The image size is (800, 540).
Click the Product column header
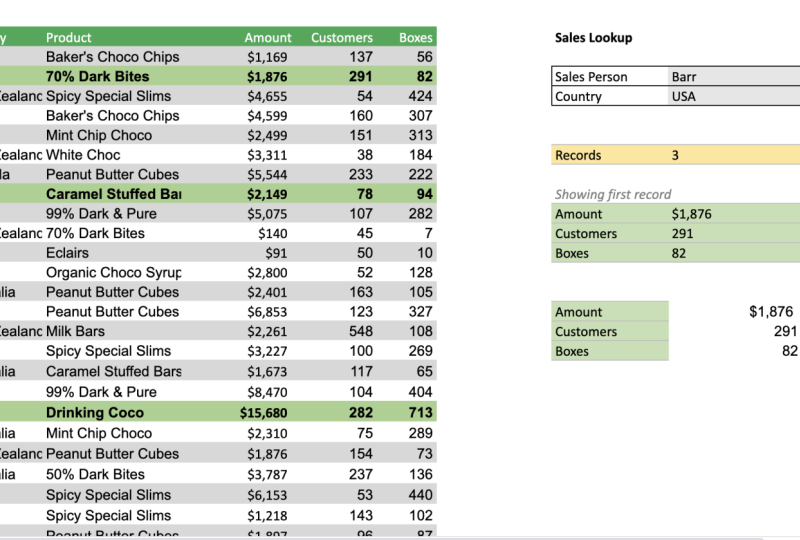[68, 37]
